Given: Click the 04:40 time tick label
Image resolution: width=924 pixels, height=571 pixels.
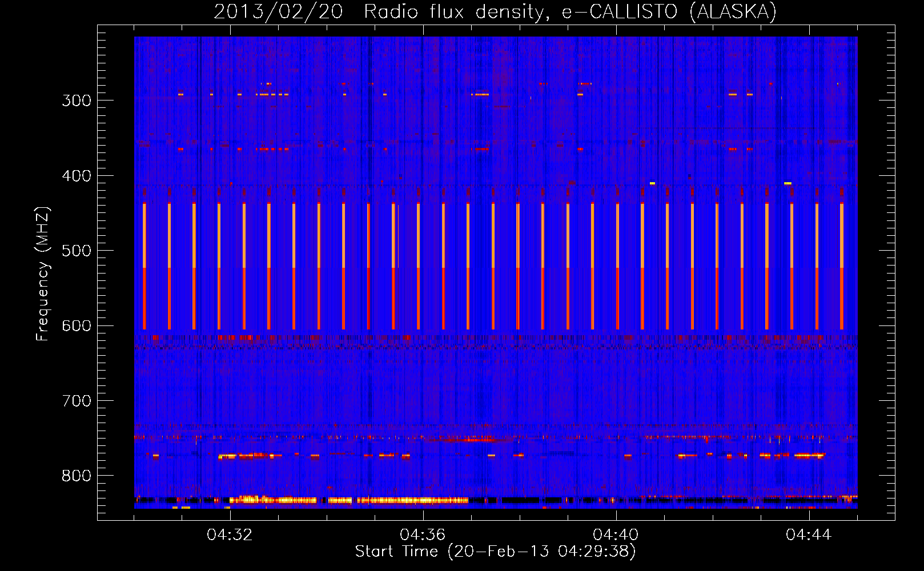Looking at the screenshot, I should tap(616, 535).
